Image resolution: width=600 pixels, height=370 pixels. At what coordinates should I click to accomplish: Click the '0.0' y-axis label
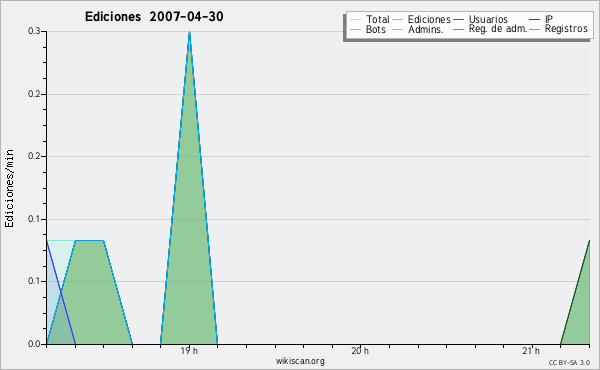point(34,344)
